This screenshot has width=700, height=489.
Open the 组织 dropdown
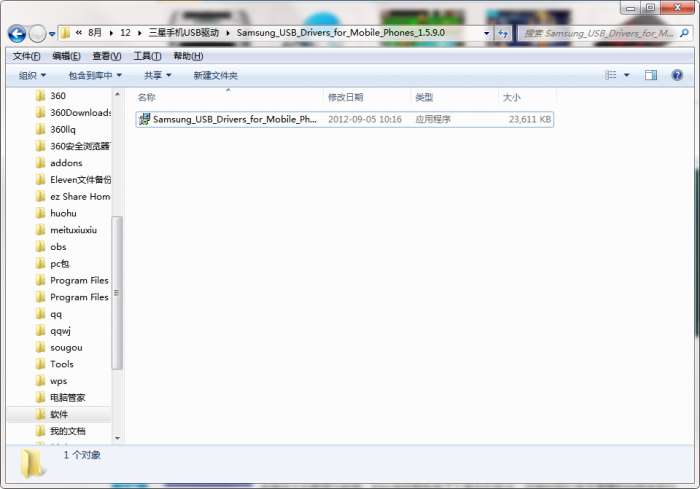tap(32, 75)
